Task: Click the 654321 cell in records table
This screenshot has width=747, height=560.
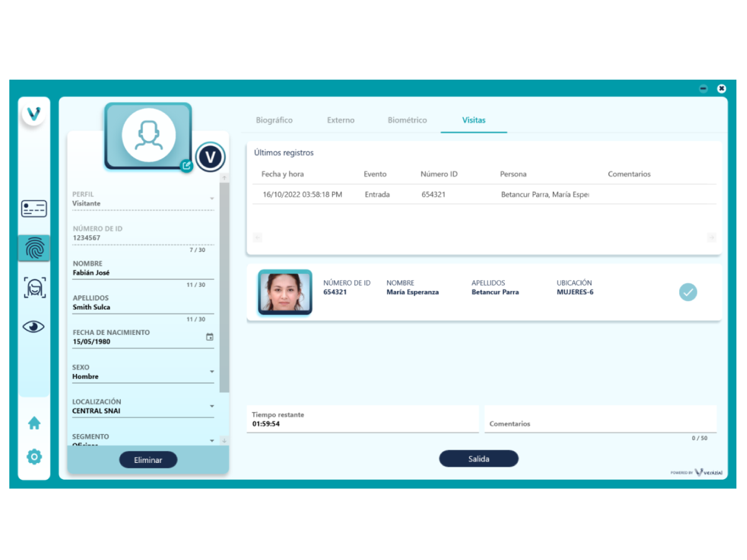Action: point(433,195)
